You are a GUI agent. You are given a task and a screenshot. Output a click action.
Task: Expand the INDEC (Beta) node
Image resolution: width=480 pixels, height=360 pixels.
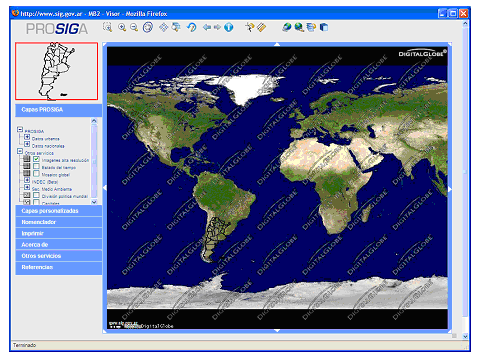point(27,180)
